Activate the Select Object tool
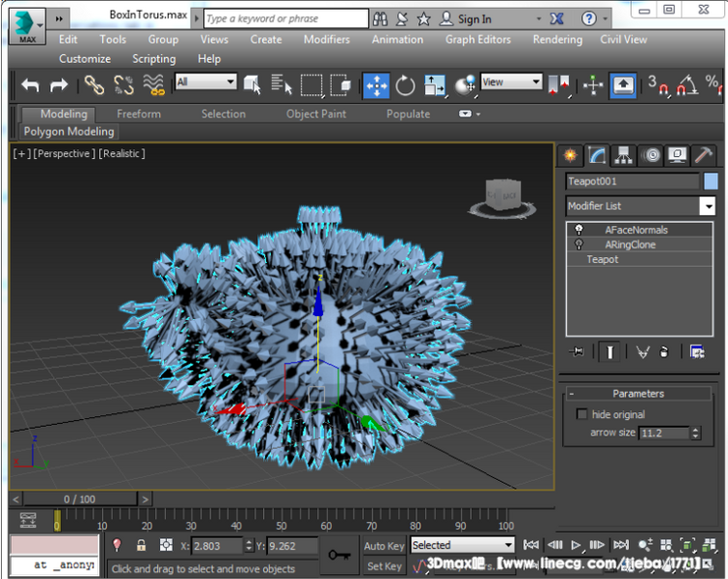 click(x=252, y=85)
